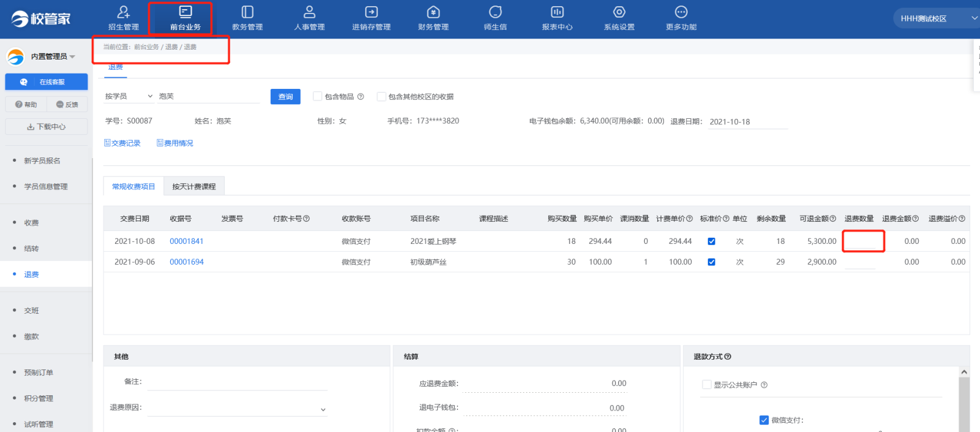Viewport: 980px width, 432px height.
Task: Click help icon beside 扣款金额
Action: pos(452,430)
